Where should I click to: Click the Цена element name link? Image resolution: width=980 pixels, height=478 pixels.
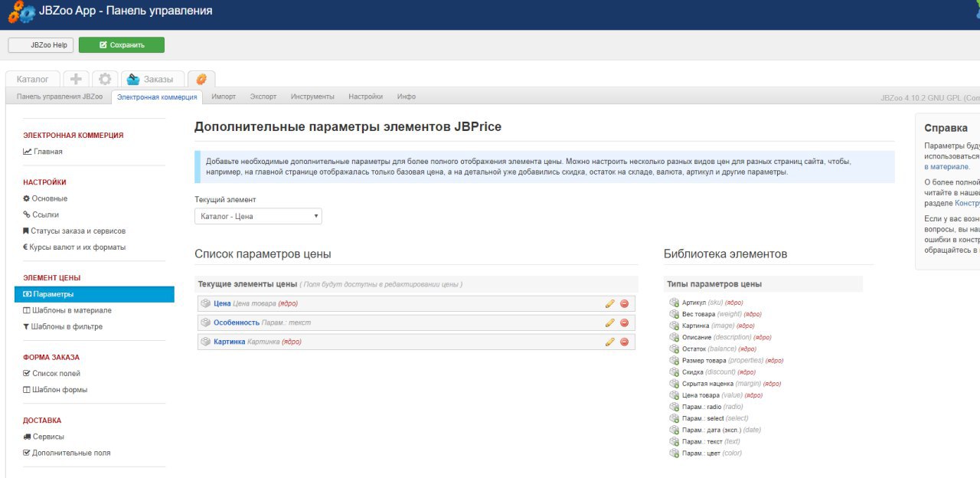(x=222, y=303)
